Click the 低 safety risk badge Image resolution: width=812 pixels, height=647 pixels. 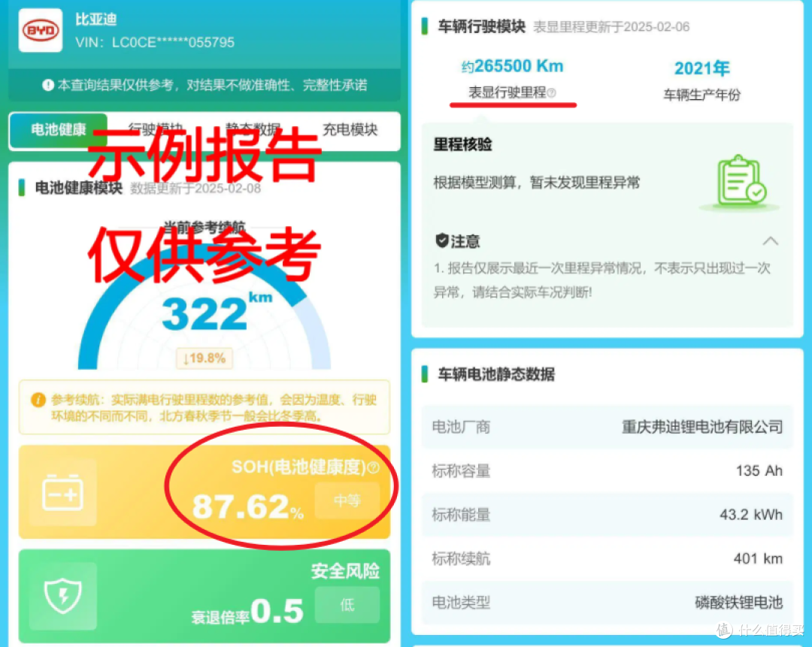347,605
